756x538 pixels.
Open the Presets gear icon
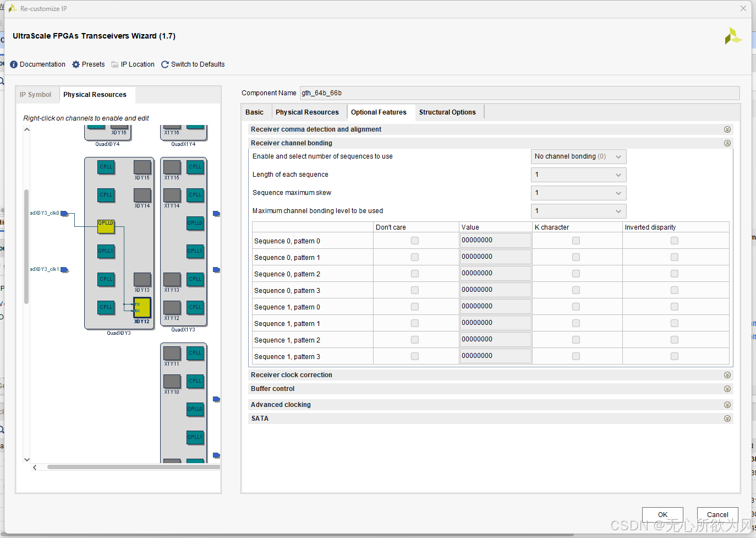point(76,64)
